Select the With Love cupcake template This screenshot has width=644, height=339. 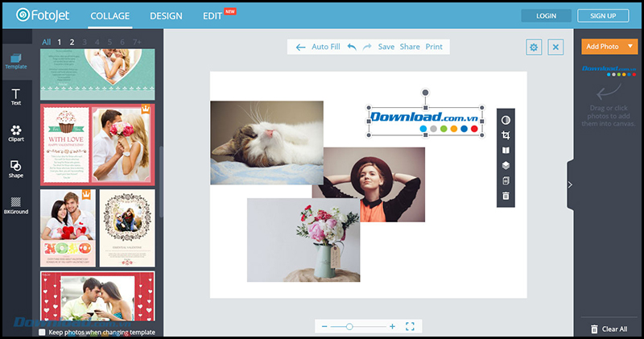click(97, 145)
